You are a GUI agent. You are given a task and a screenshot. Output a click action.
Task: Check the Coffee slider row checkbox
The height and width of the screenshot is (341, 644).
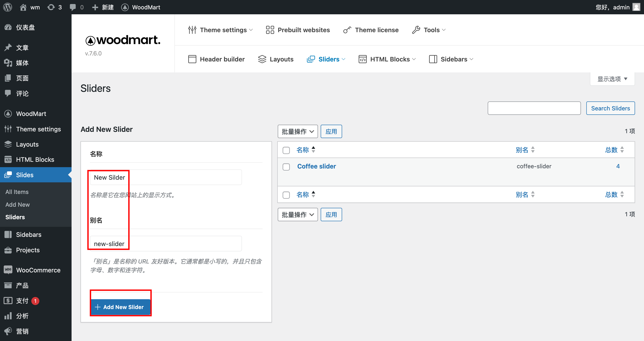(x=286, y=167)
